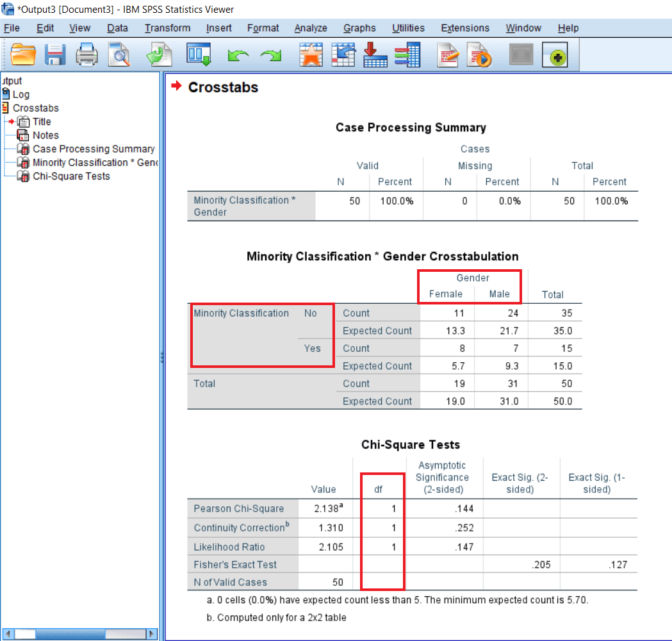The image size is (672, 641).
Task: Open the Analyze menu
Action: tap(311, 28)
